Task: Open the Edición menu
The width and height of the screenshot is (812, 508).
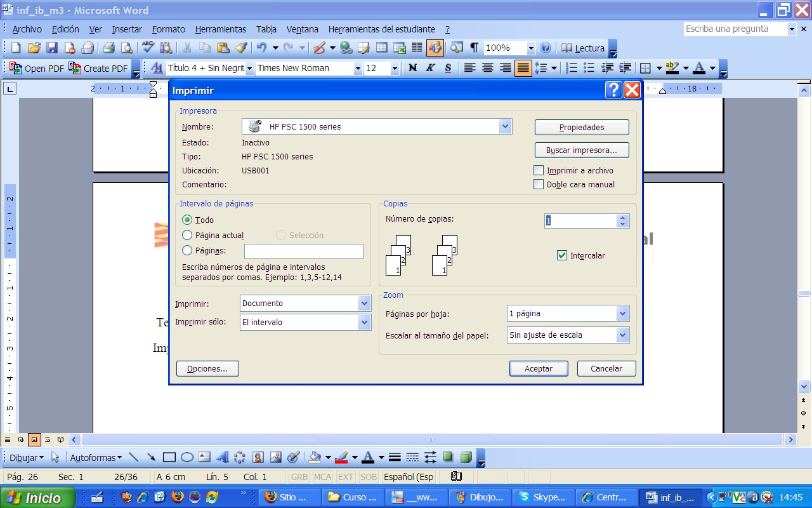Action: pos(65,29)
